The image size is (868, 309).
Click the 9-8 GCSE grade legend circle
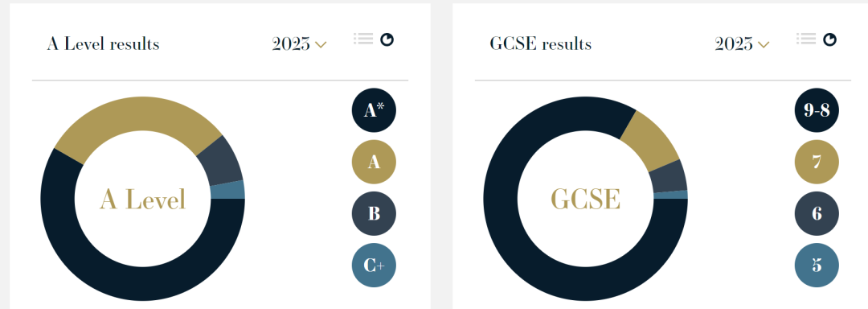[x=817, y=110]
